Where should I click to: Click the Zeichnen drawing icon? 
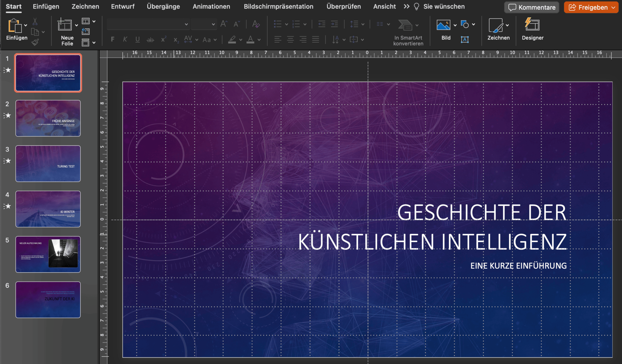pos(496,25)
